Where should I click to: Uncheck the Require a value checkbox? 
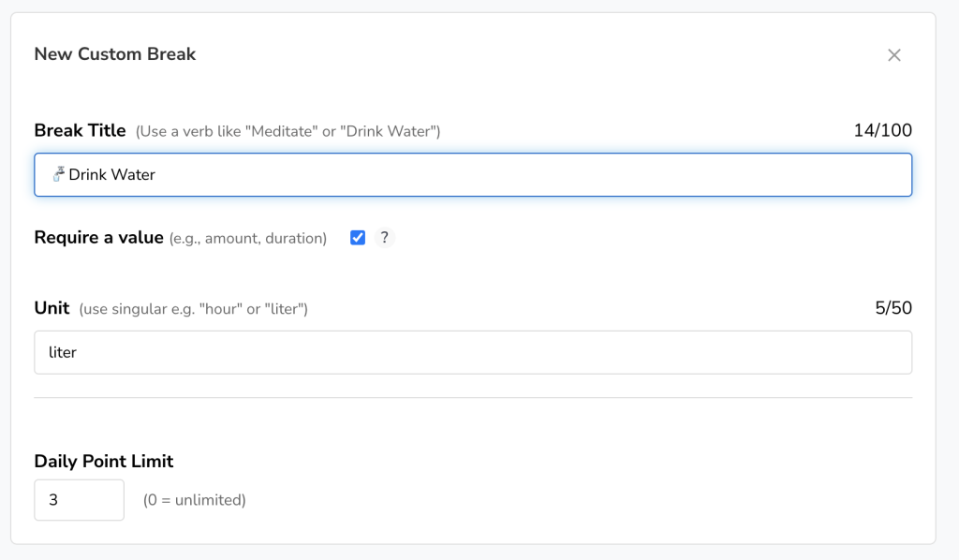tap(357, 238)
